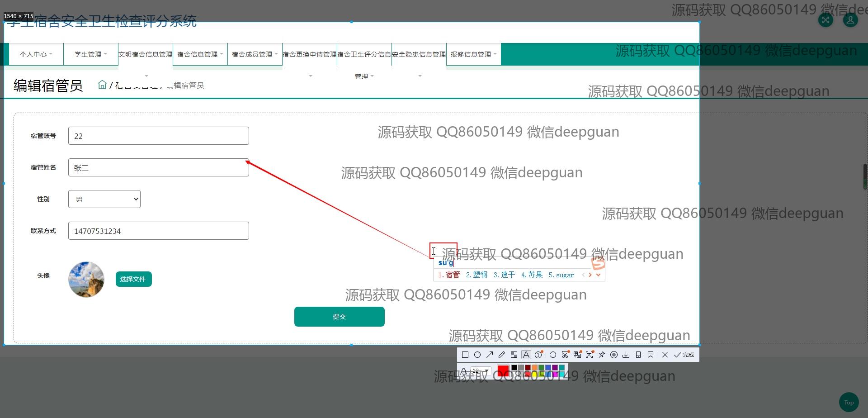
Task: Click the 提交 submit button
Action: (x=340, y=317)
